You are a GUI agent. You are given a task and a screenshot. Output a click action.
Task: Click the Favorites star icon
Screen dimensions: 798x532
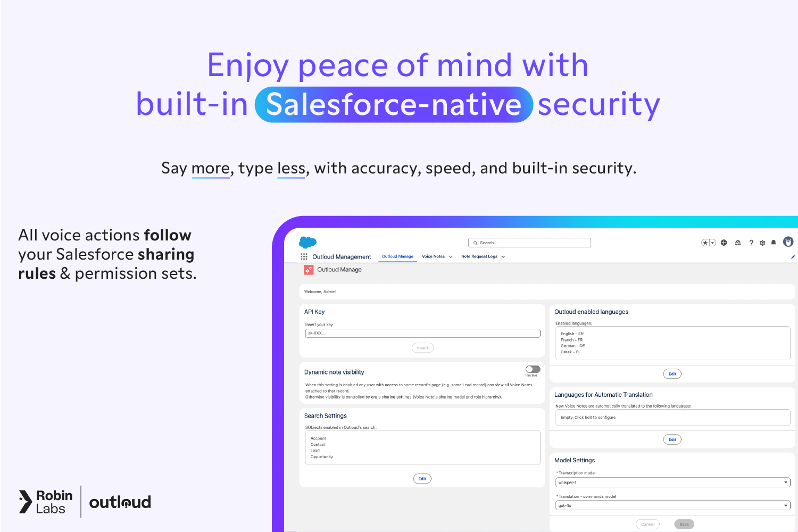[x=705, y=243]
